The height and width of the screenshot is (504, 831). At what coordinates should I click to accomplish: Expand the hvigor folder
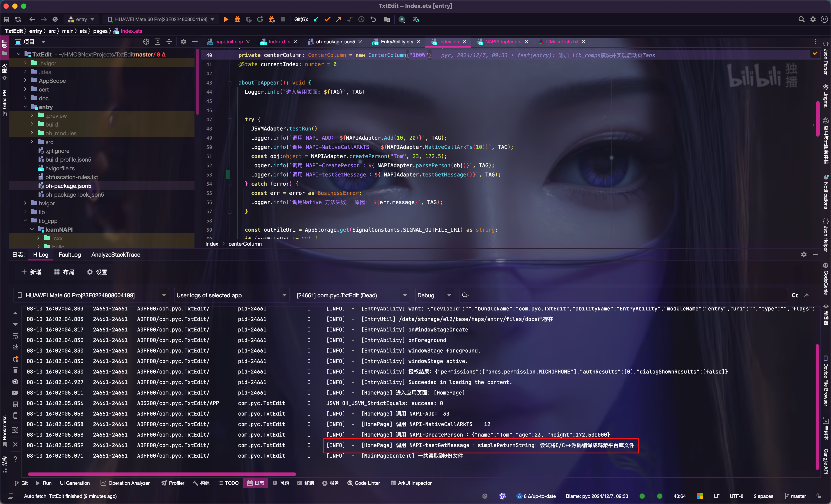25,203
